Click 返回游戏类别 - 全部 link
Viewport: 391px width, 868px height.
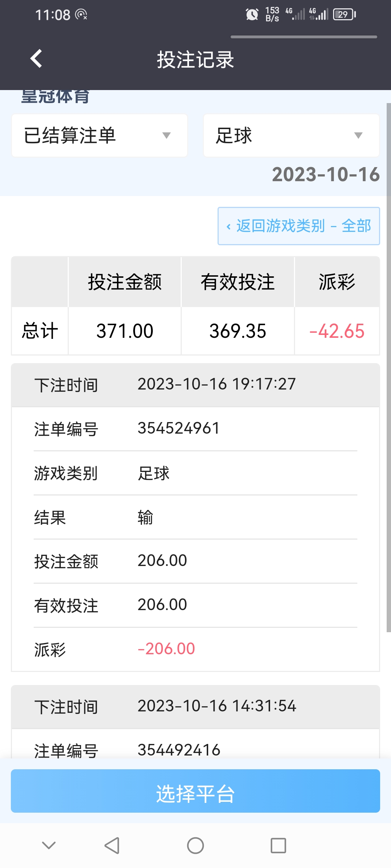(299, 226)
